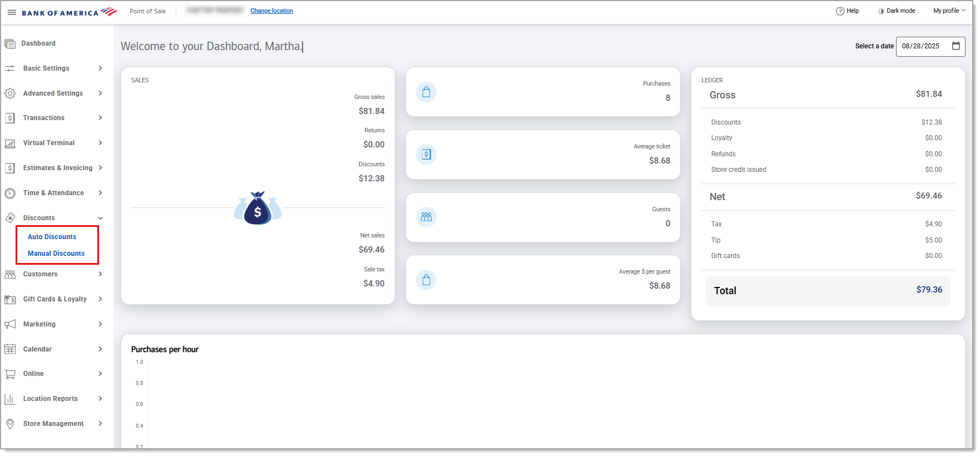
Task: Click the Gross sales $81.84 value
Action: [x=372, y=111]
